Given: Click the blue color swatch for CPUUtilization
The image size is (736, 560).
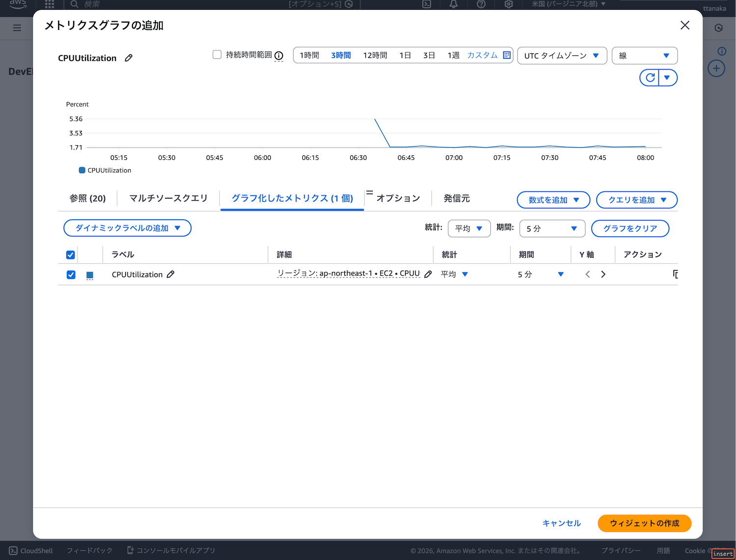Looking at the screenshot, I should click(x=90, y=275).
